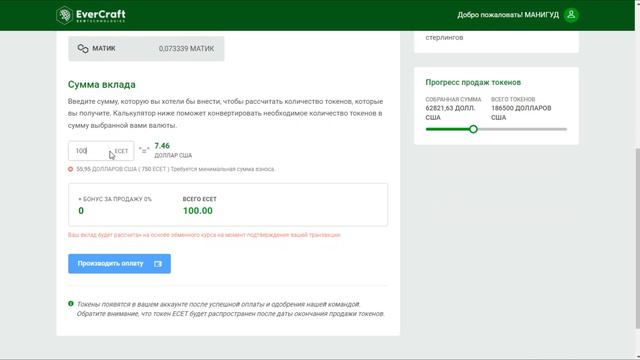
Task: Click the total tokens '186500 ДОЛЛАРОВ США'
Action: (521, 113)
